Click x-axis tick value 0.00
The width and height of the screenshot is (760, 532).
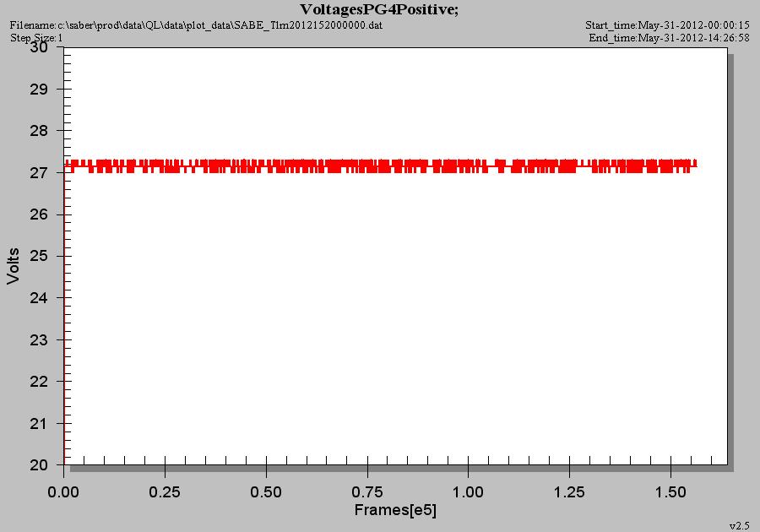pyautogui.click(x=63, y=492)
